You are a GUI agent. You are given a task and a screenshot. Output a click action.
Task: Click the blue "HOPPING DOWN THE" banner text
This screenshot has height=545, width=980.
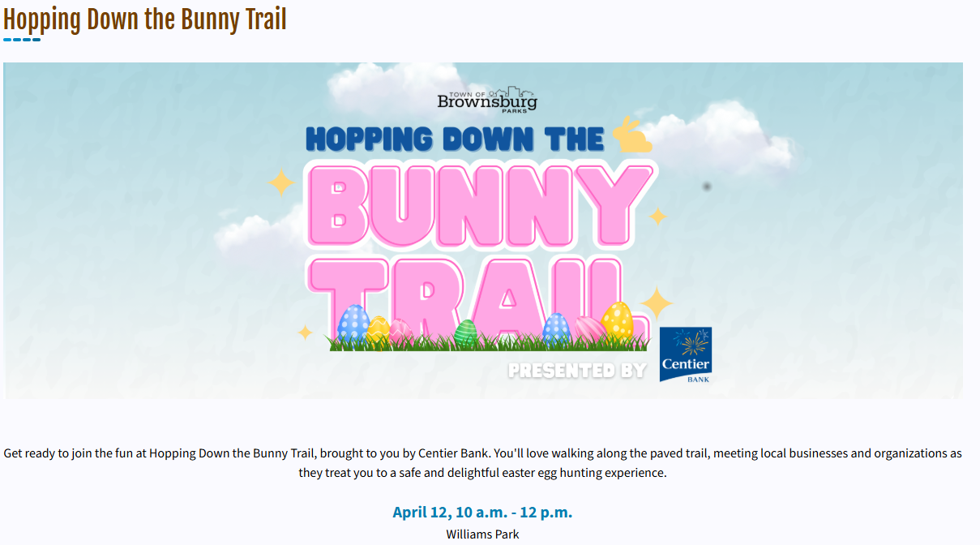click(x=455, y=139)
